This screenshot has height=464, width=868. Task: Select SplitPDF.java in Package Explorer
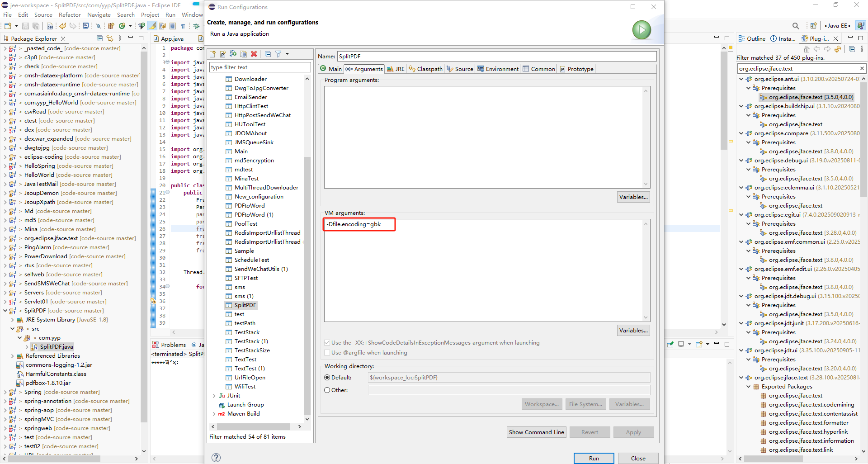pos(56,347)
